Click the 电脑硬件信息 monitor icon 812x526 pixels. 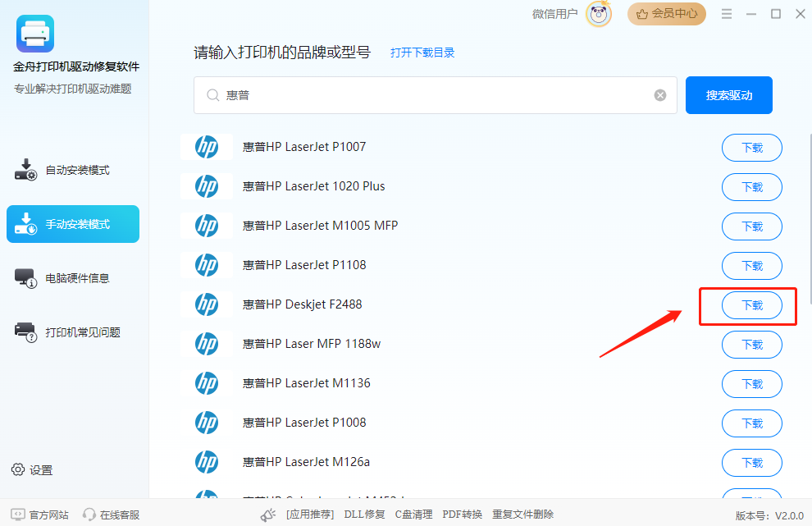coord(25,278)
